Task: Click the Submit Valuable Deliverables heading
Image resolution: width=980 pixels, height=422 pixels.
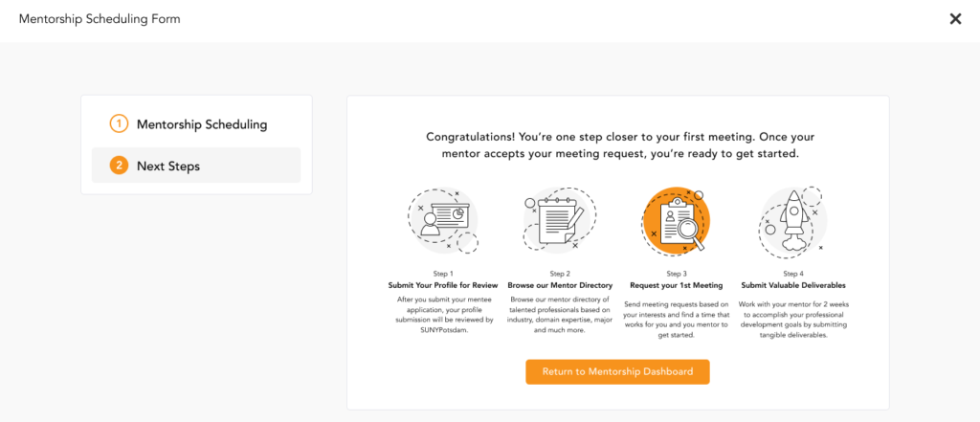Action: (793, 285)
